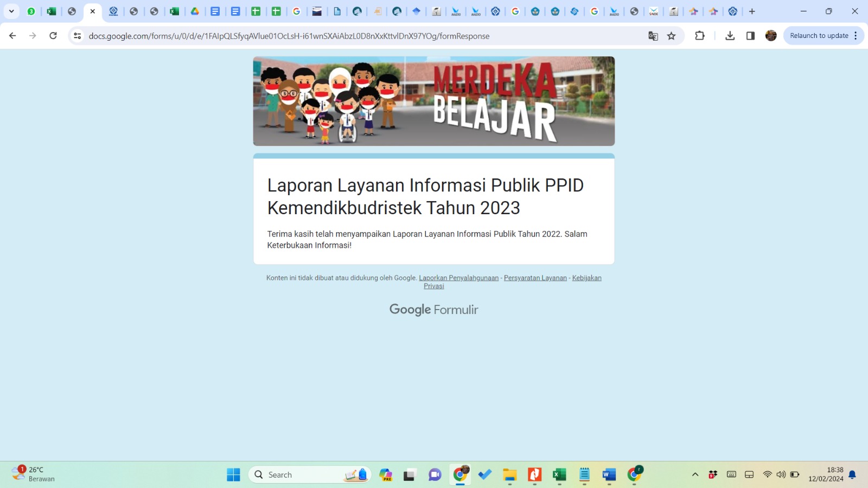Viewport: 868px width, 488px height.
Task: Expand the tab search dropdown arrow
Action: [x=11, y=11]
